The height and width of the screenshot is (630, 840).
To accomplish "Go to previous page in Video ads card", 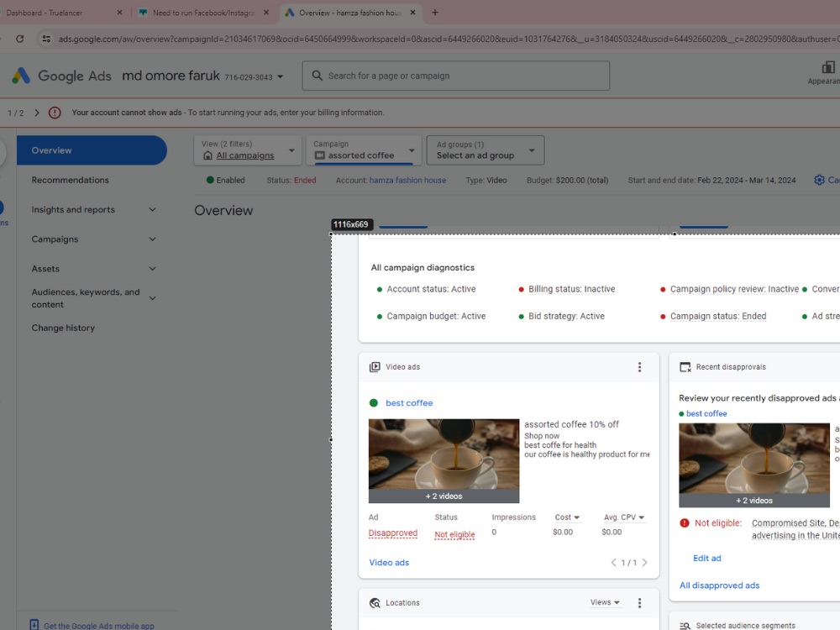I will point(614,563).
